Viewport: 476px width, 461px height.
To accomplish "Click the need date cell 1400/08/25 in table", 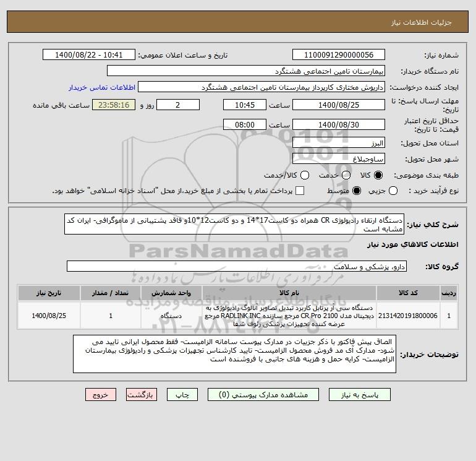I will [x=49, y=316].
